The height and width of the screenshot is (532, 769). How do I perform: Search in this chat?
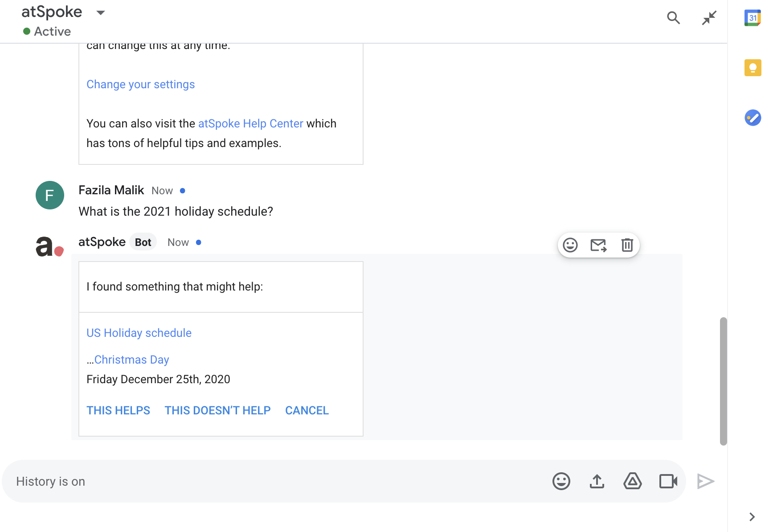click(673, 18)
